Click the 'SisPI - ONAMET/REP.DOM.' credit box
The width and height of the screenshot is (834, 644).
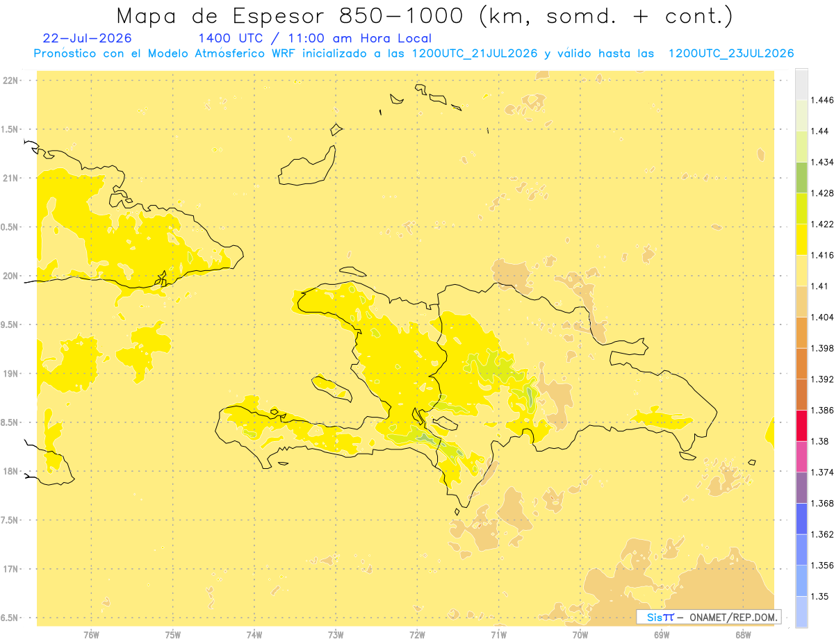pos(709,617)
